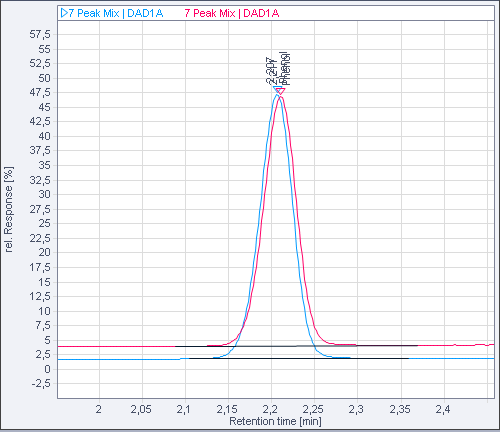
Task: Click the 17,5 tick on response axis
Action: pos(40,267)
